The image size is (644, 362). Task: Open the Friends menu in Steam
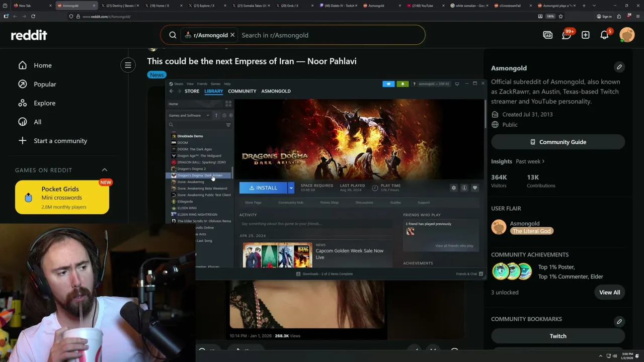coord(202,84)
